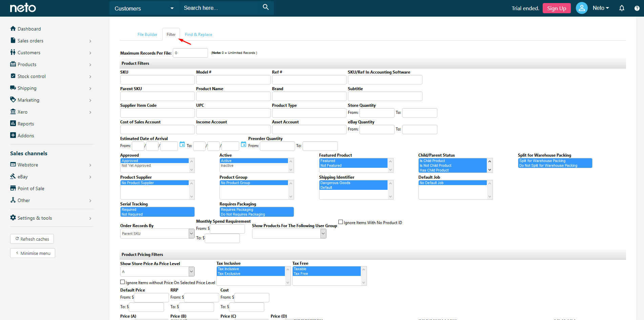The width and height of the screenshot is (644, 320).
Task: Click the Sign Up button
Action: pyautogui.click(x=557, y=8)
